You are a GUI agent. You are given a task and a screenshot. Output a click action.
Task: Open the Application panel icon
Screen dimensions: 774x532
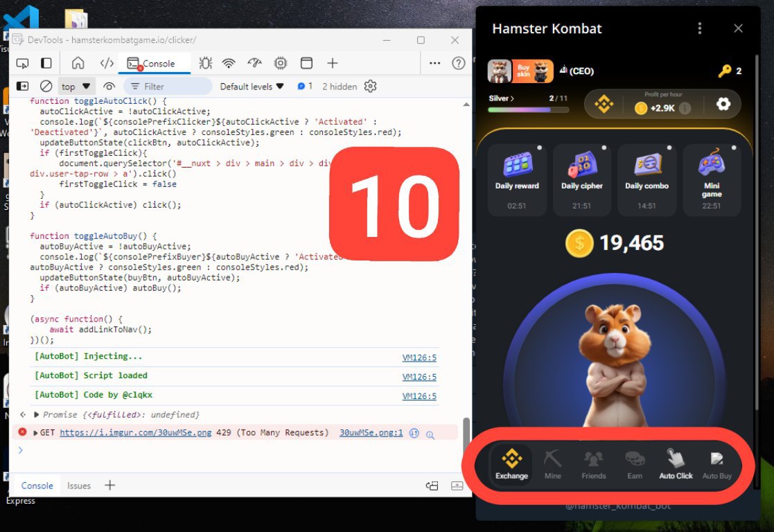[x=306, y=63]
